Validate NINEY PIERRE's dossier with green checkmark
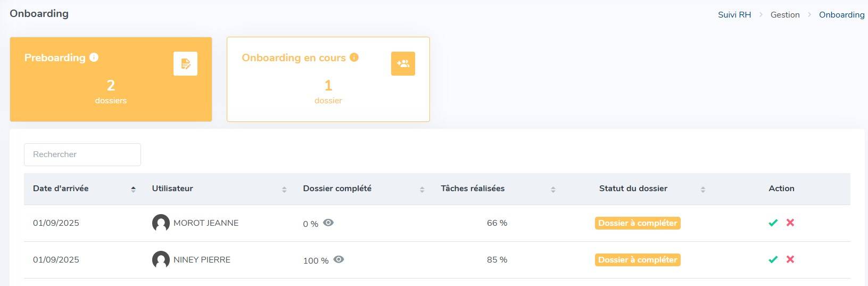Screen dimensions: 868x286 773,259
